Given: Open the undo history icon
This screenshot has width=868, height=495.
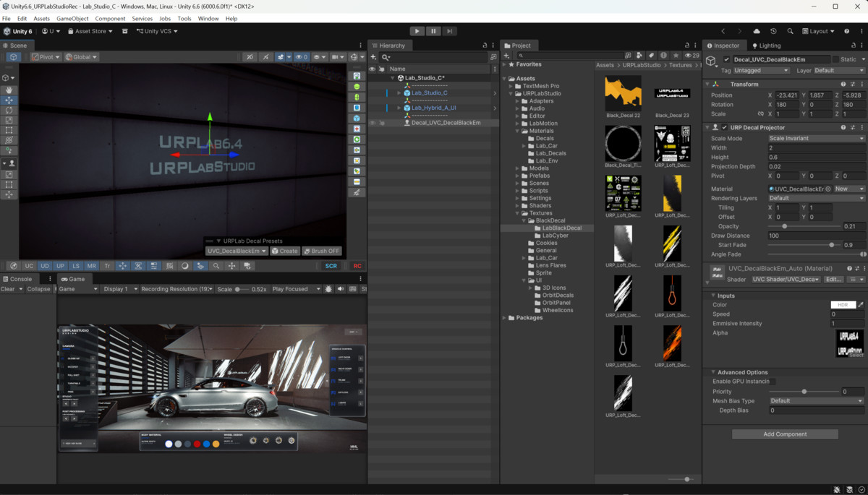Looking at the screenshot, I should pyautogui.click(x=773, y=31).
